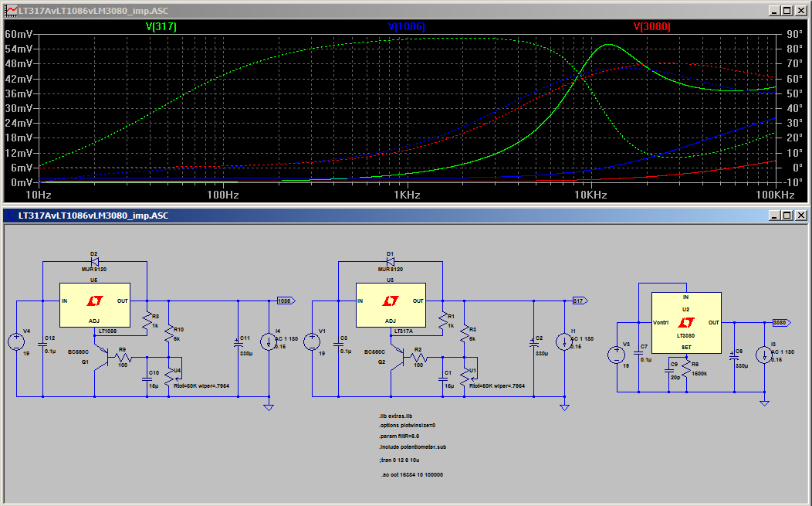Viewport: 812px width, 506px height.
Task: Click the 10Hz frequency axis label
Action: coord(39,195)
